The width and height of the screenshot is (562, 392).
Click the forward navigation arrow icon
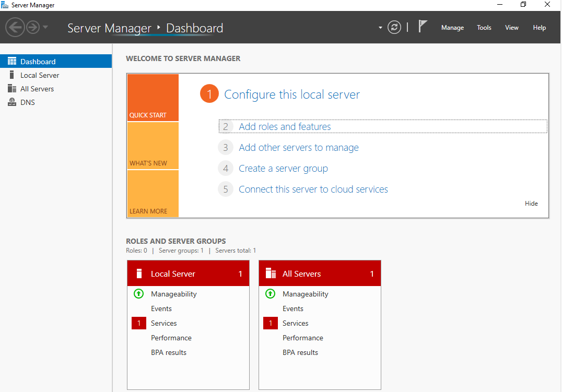click(x=33, y=27)
